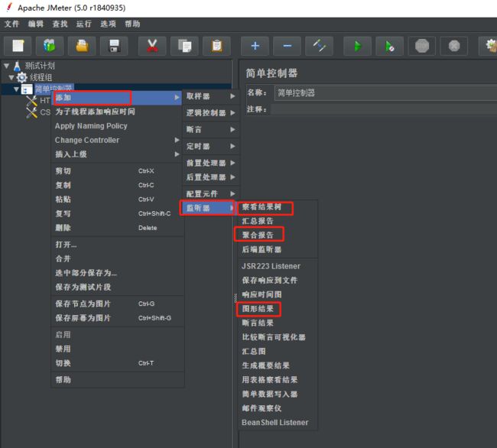Click the Stop test toolbar icon

click(422, 46)
